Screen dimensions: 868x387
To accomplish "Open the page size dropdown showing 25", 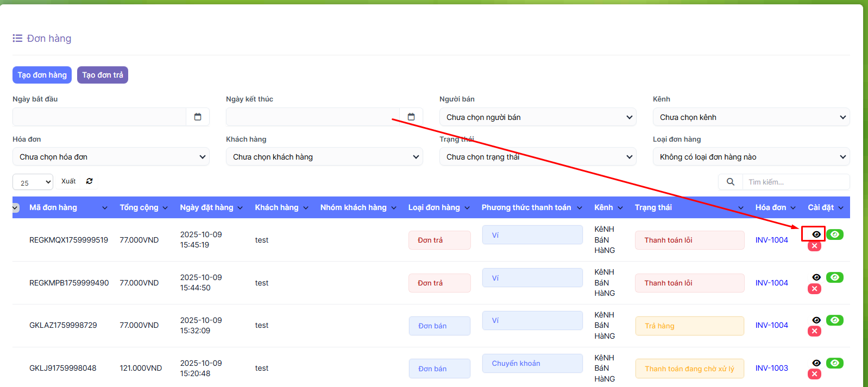I will [x=33, y=182].
